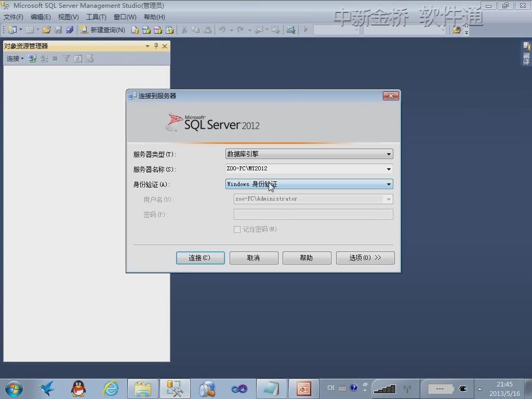Click the Filter funnel icon
The width and height of the screenshot is (532, 399).
66,59
